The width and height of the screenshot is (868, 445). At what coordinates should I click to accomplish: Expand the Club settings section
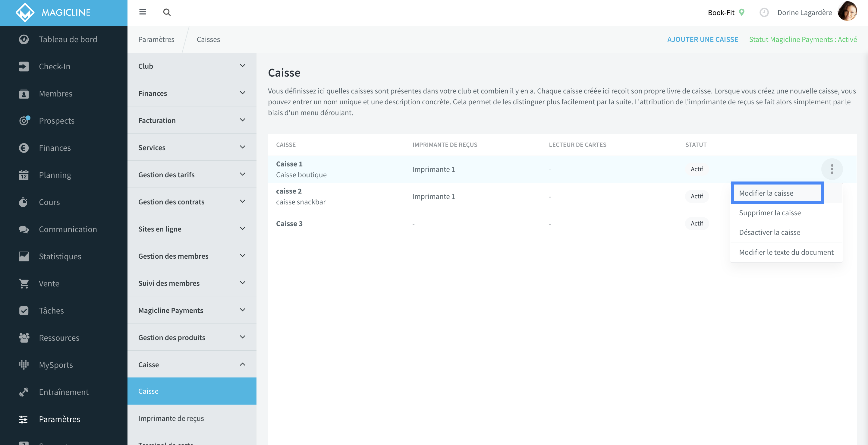pyautogui.click(x=192, y=66)
